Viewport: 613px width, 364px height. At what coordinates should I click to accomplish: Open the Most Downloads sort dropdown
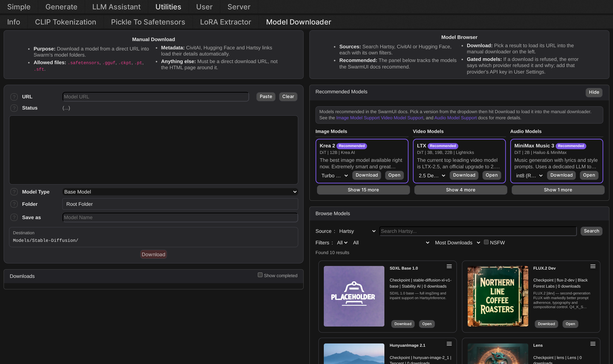pyautogui.click(x=457, y=243)
